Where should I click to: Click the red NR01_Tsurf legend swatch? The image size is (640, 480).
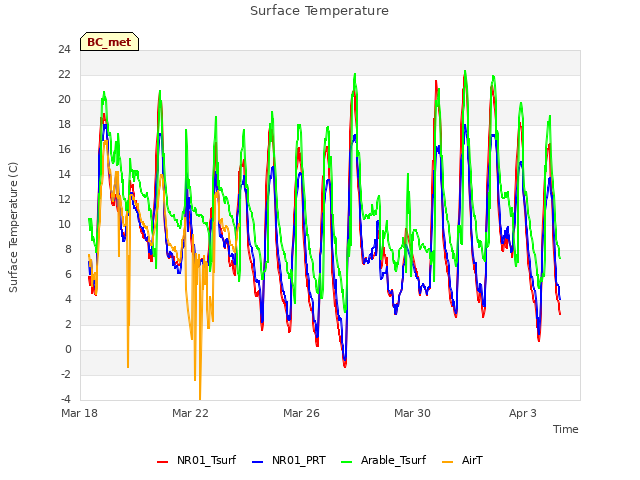pyautogui.click(x=162, y=462)
